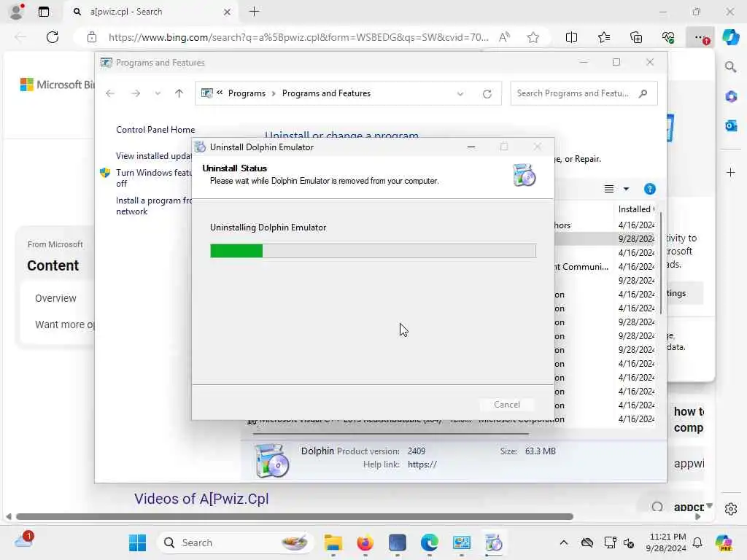
Task: Click the Edge profile avatar icon
Action: (x=17, y=12)
